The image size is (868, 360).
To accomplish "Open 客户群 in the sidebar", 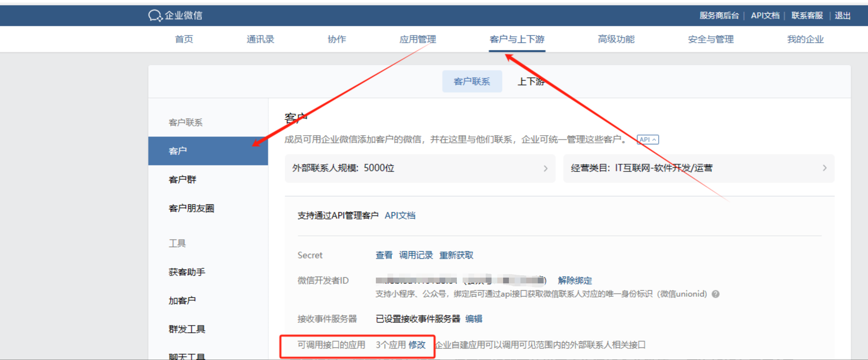I will tap(182, 179).
